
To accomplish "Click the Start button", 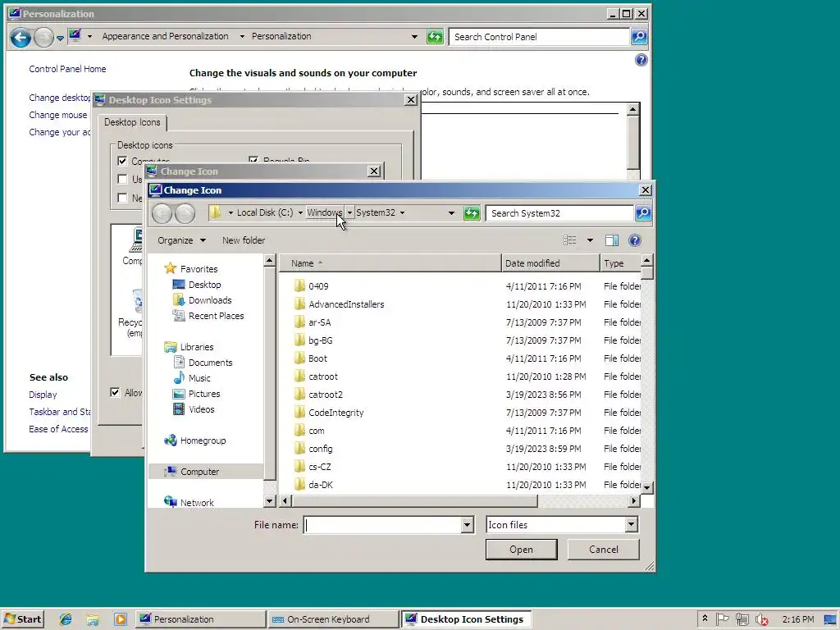I will click(22, 619).
